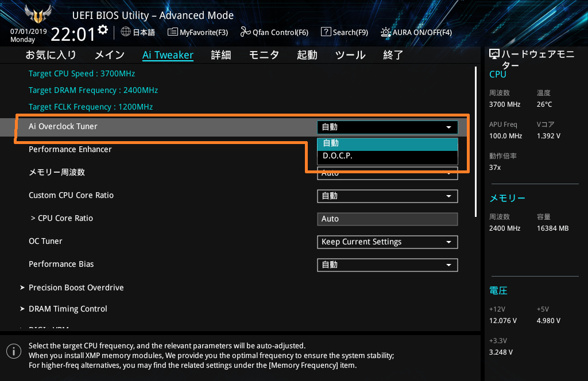Select the Ai Overclock Tuner label
Viewport: 588px width, 381px height.
(x=63, y=126)
